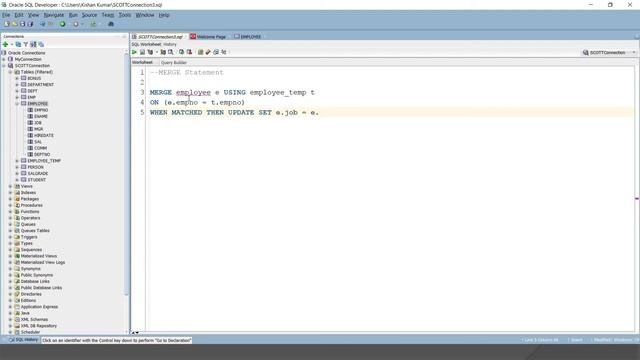
Task: Click the New file icon in main toolbar
Action: pos(7,24)
